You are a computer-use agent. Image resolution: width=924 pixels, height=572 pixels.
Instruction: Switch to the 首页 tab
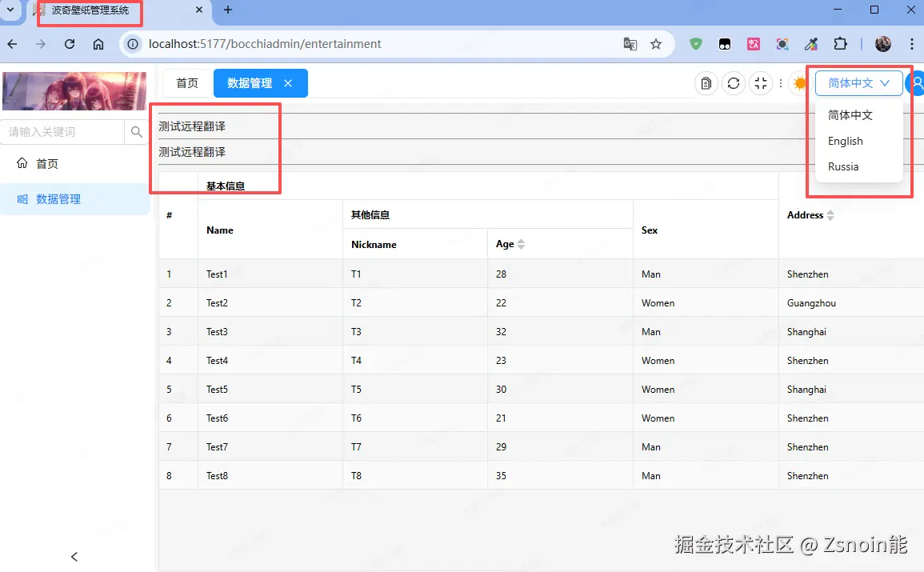tap(187, 83)
